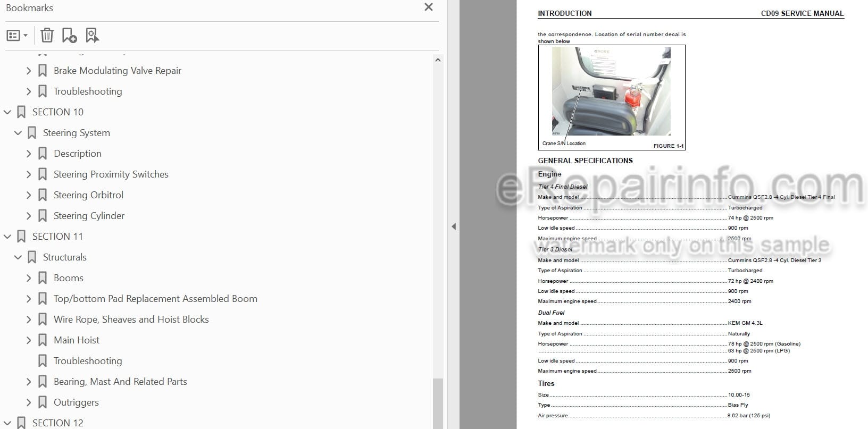868x429 pixels.
Task: Open Steering System bookmark
Action: (x=77, y=133)
